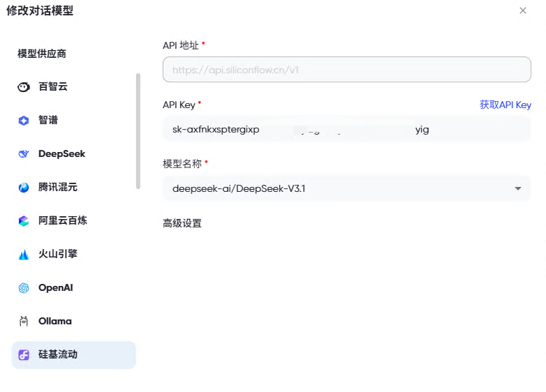Click the deepseek-ai/DeepSeek-V3.1 model selection

[347, 188]
